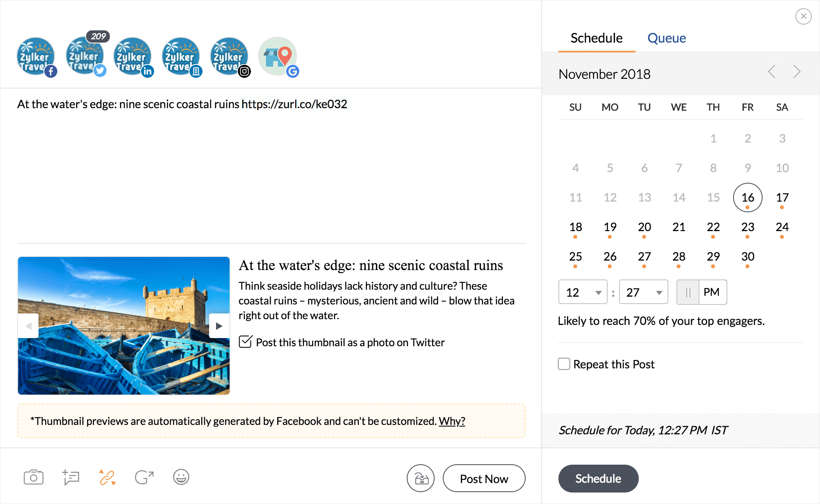Click the Post Now button
This screenshot has height=504, width=820.
(x=484, y=478)
